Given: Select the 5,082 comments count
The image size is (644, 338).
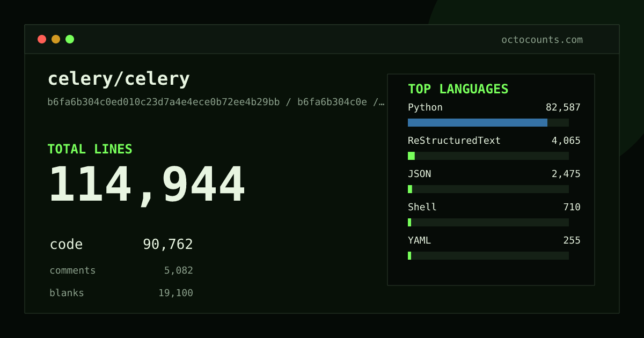Looking at the screenshot, I should [179, 270].
